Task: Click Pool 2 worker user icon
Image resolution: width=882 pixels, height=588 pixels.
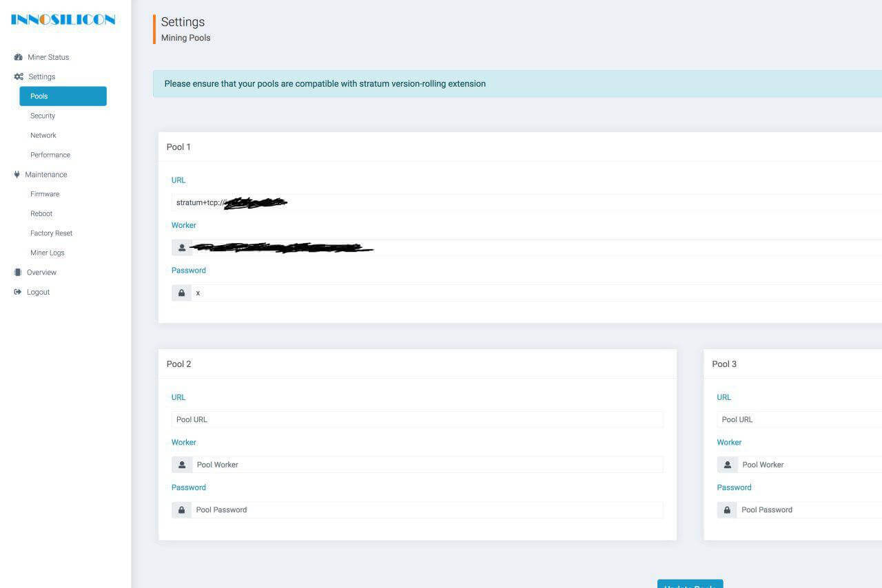Action: [182, 465]
